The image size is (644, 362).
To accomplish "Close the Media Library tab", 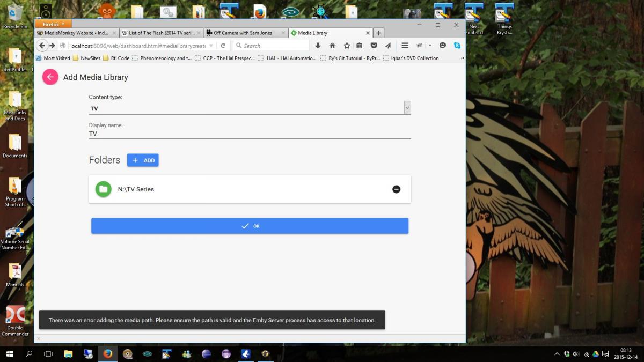I will click(x=368, y=33).
